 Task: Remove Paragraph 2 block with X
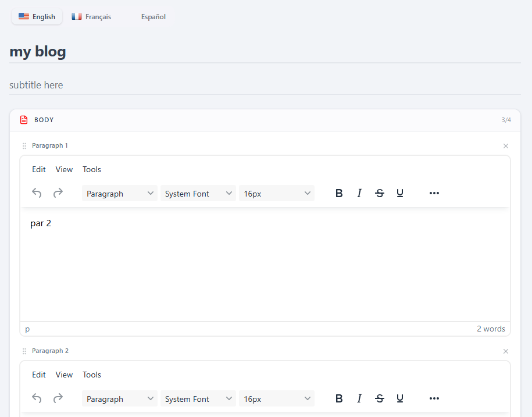pyautogui.click(x=505, y=351)
